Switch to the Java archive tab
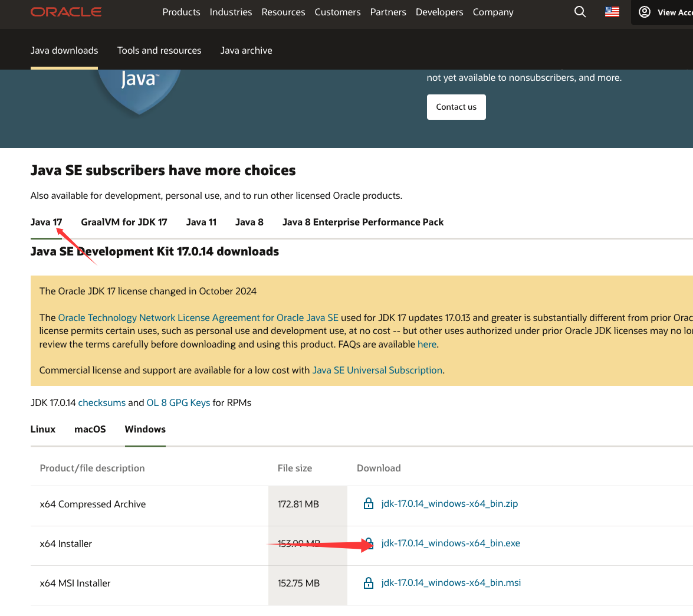 [246, 51]
